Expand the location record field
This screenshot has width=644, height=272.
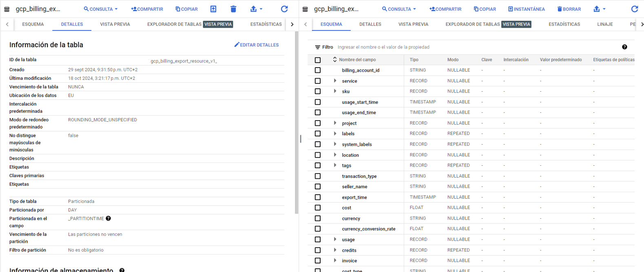tap(335, 155)
